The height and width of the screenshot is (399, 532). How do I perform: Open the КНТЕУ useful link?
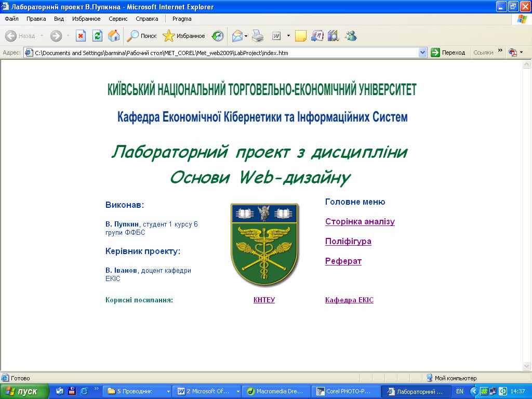pos(264,300)
